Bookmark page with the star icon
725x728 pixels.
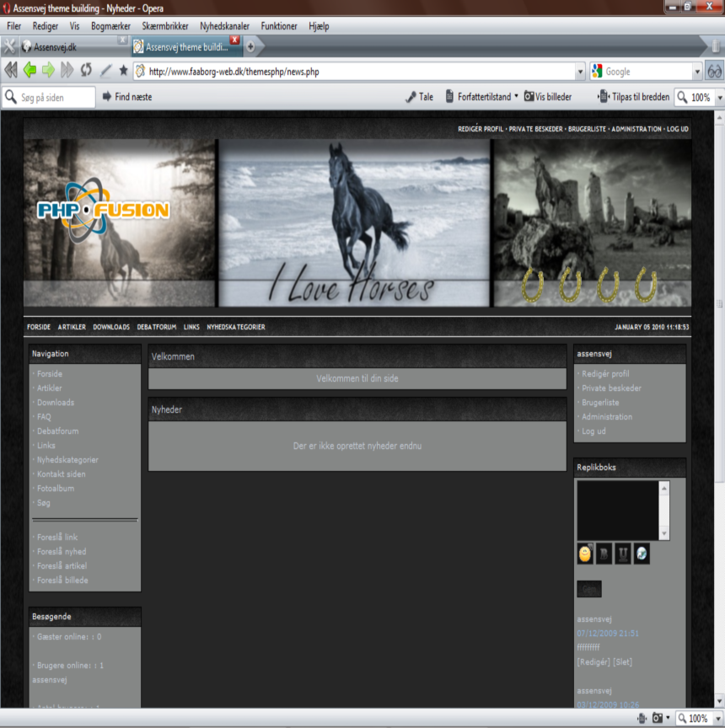coord(123,71)
